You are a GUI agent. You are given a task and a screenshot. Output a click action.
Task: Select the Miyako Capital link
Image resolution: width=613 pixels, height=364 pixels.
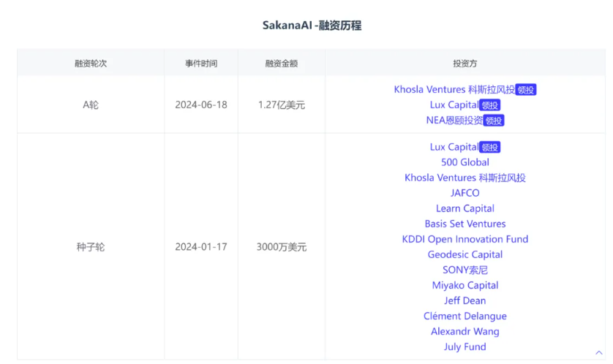tap(465, 285)
